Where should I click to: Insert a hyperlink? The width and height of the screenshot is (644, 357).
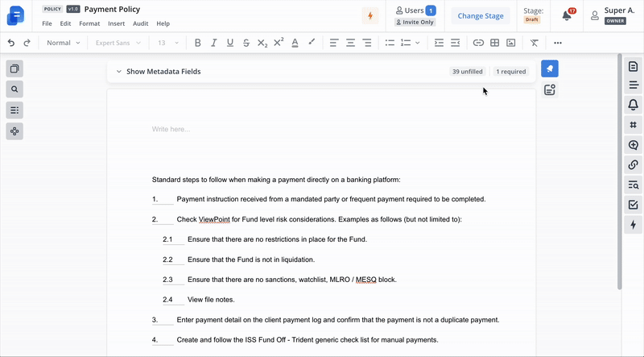click(478, 43)
